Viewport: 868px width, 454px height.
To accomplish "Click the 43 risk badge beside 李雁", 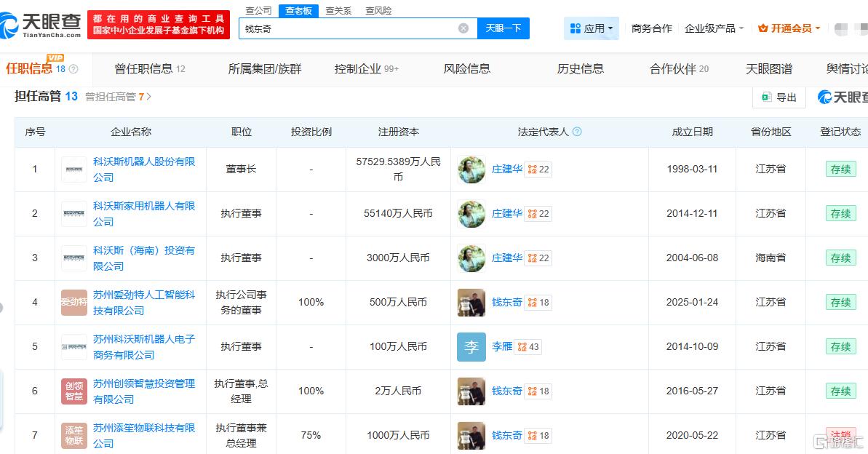I will (527, 347).
